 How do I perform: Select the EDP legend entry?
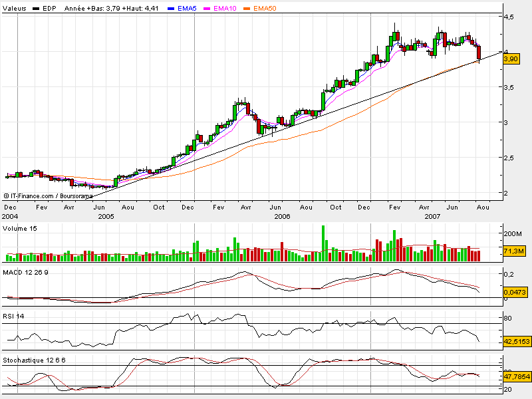point(44,9)
